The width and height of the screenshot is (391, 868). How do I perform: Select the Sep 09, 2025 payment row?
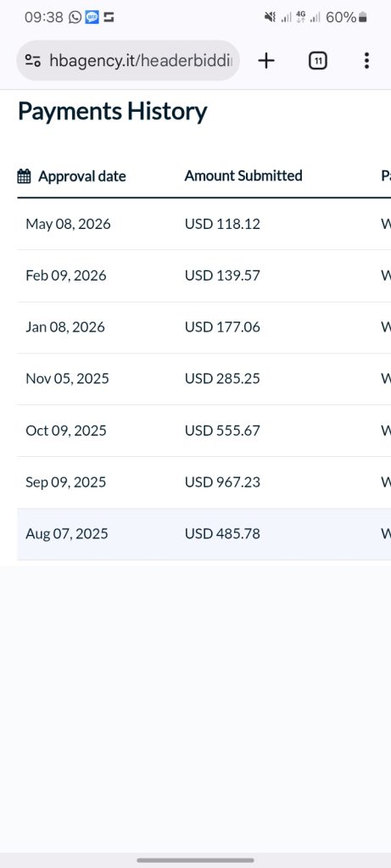(204, 482)
